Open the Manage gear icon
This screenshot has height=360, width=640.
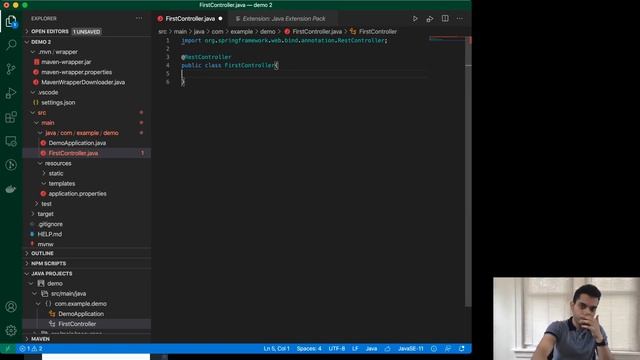coord(11,330)
